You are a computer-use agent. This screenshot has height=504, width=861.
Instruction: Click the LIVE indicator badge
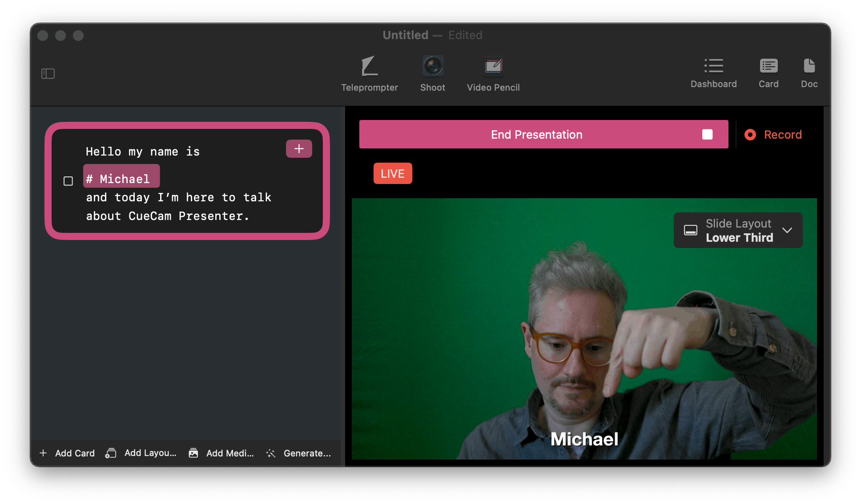[393, 173]
